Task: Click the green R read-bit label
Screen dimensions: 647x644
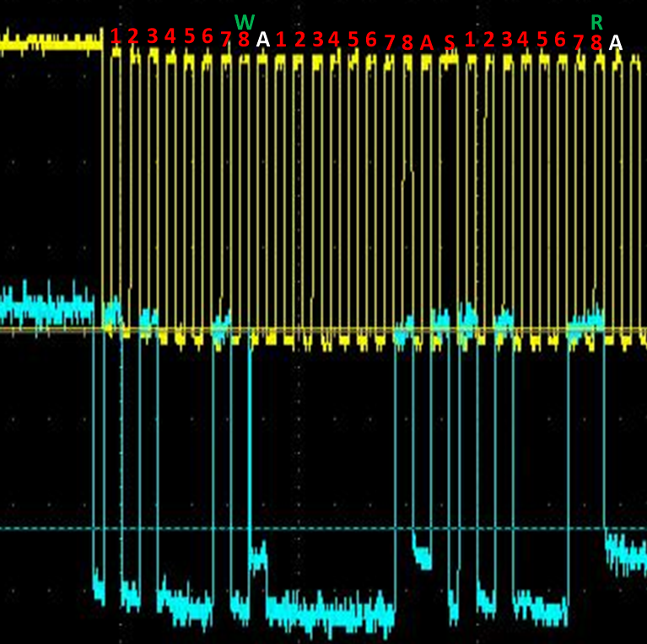Action: click(x=596, y=23)
